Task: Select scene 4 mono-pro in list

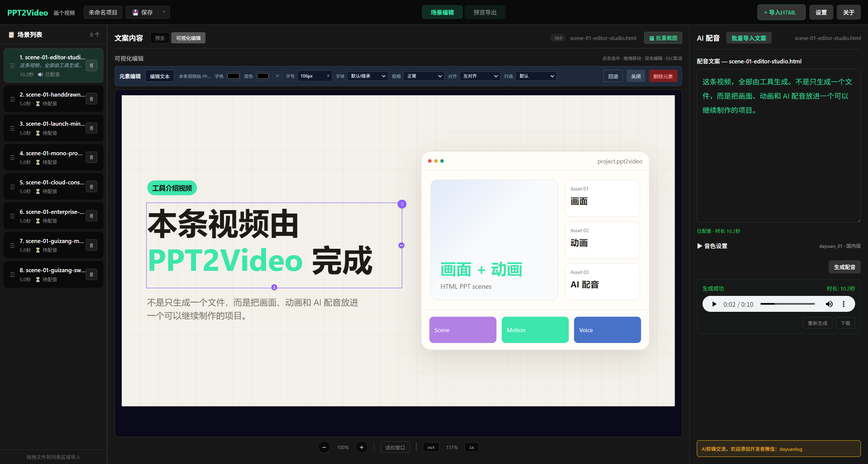Action: (x=54, y=157)
